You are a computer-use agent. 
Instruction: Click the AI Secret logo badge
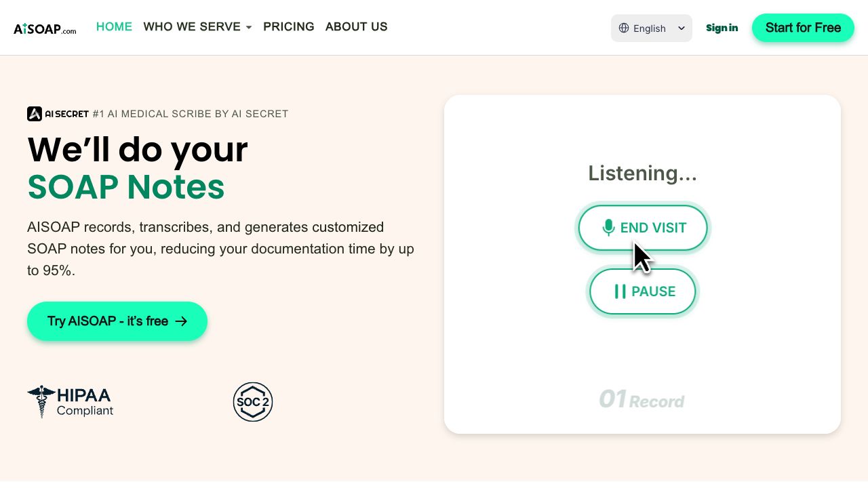pyautogui.click(x=58, y=114)
